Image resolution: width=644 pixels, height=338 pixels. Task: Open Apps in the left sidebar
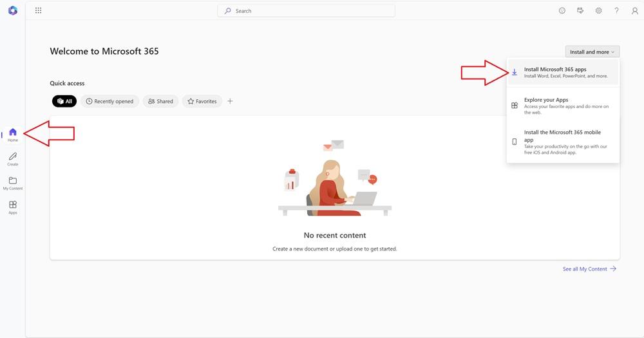(x=13, y=207)
